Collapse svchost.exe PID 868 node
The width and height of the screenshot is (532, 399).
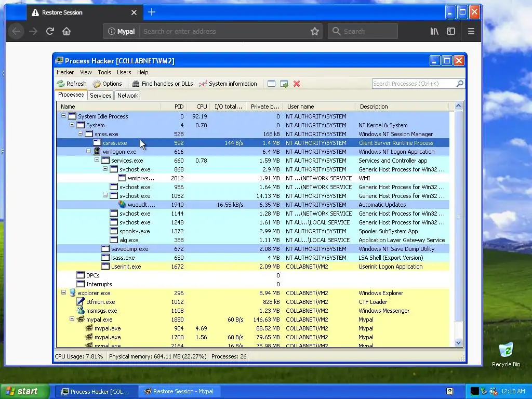click(x=105, y=169)
